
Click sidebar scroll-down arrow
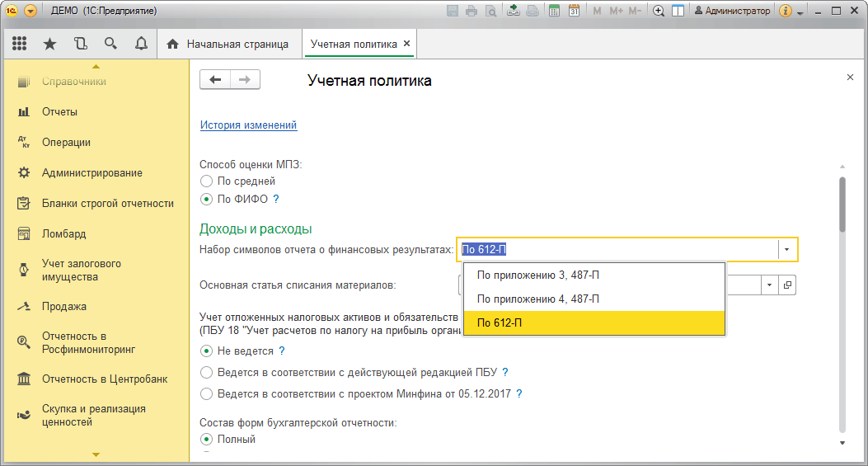click(x=96, y=454)
